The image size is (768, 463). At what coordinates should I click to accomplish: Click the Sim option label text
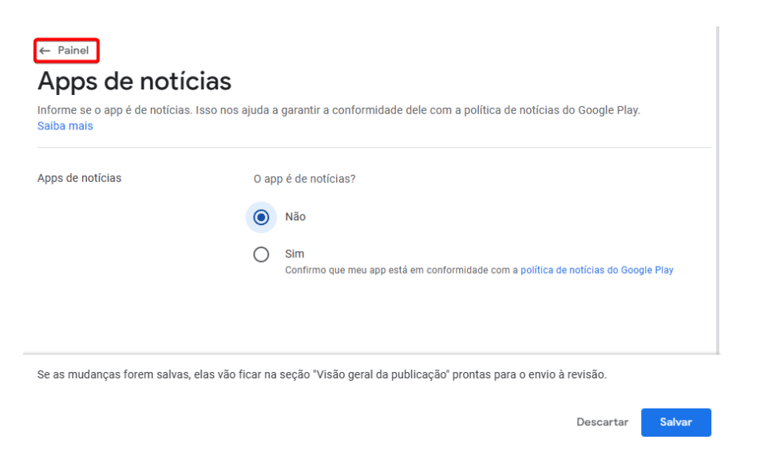pyautogui.click(x=294, y=254)
